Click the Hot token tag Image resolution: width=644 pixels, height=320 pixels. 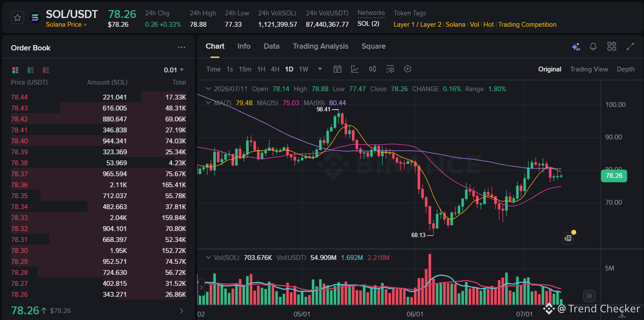point(489,25)
